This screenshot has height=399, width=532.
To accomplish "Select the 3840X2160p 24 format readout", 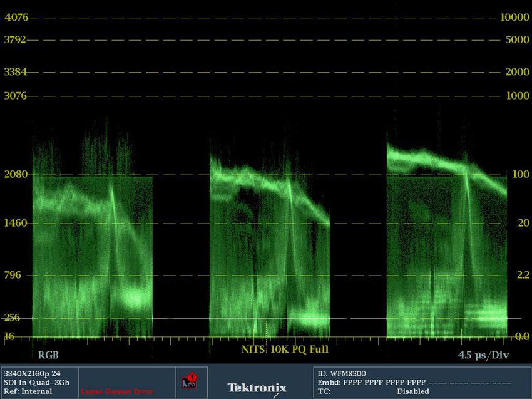I will (32, 373).
